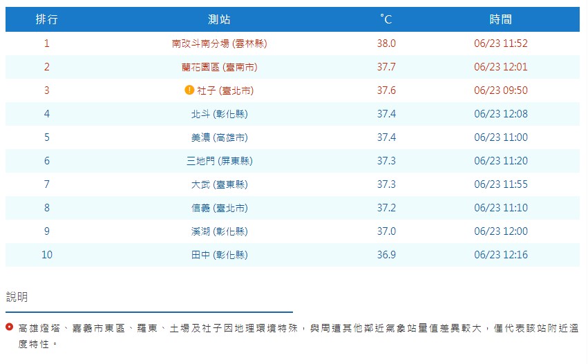This screenshot has width=588, height=364.
Task: Click temperature value 37.0
Action: [x=386, y=231]
